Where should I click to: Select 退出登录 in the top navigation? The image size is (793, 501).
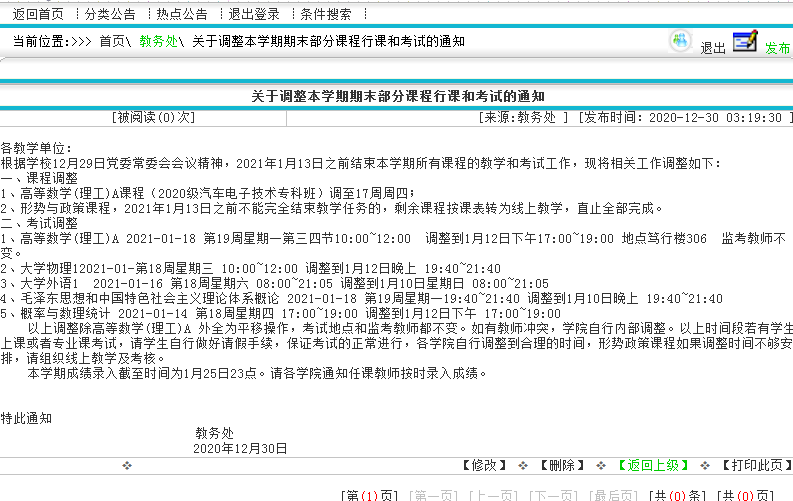coord(254,14)
